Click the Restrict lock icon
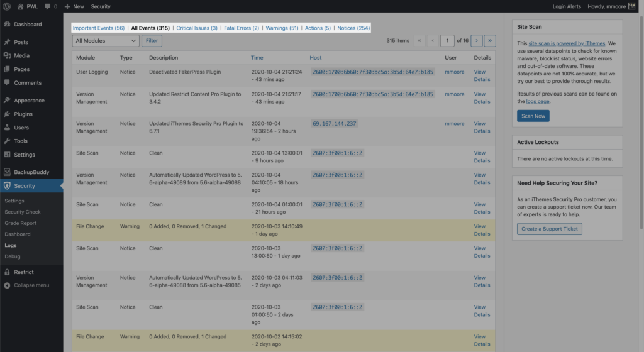644x352 pixels. pos(7,272)
